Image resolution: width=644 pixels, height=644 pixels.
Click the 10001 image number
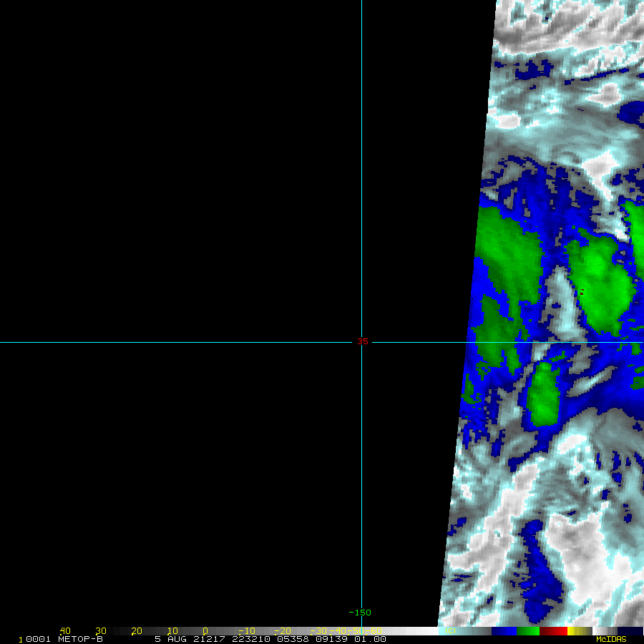pos(36,639)
